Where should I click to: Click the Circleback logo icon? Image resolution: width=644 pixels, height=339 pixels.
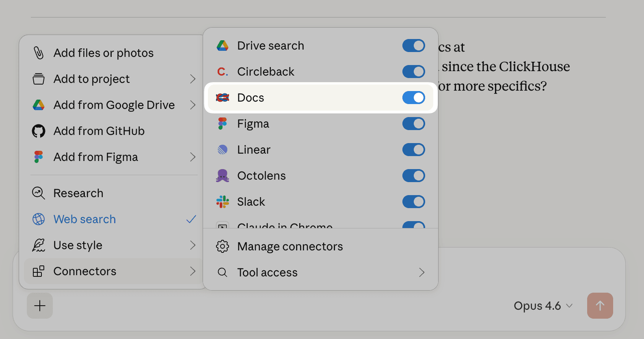[223, 72]
